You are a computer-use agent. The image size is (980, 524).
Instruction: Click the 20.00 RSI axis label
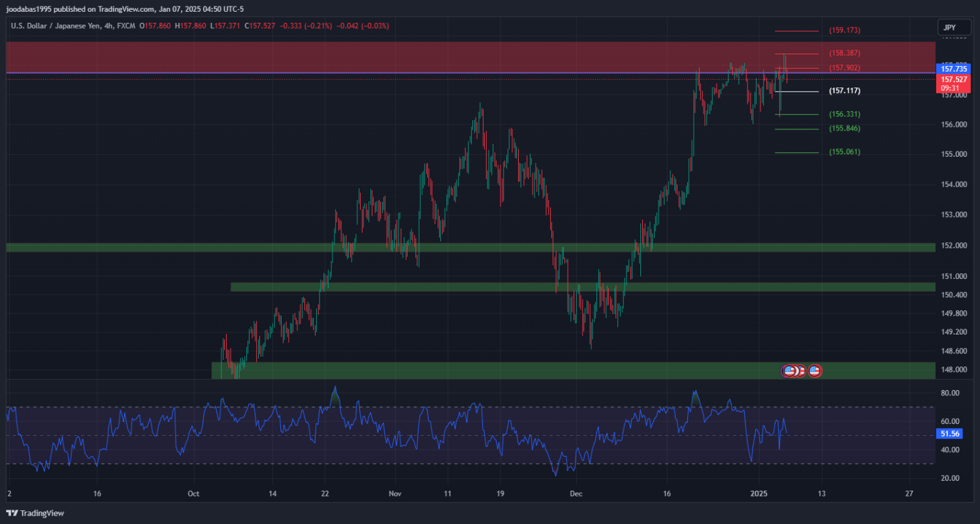[950, 478]
